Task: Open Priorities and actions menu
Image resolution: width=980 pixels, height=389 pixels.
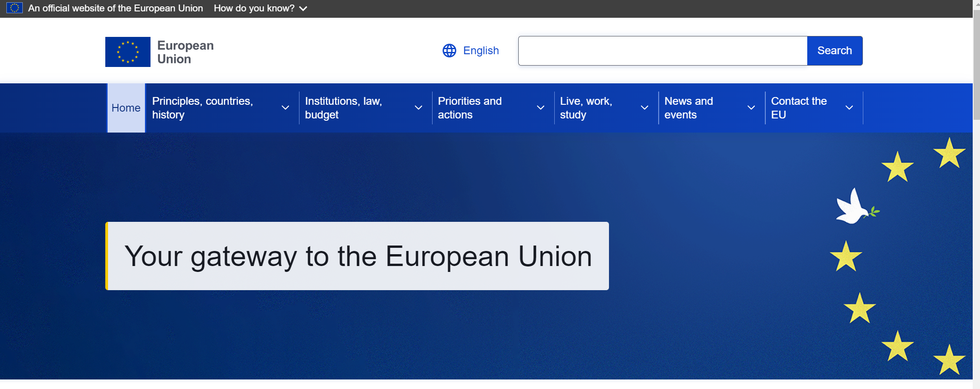Action: (x=470, y=108)
